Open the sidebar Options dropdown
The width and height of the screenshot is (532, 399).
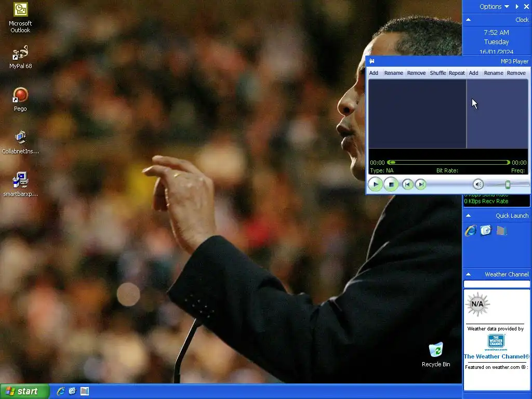[494, 6]
